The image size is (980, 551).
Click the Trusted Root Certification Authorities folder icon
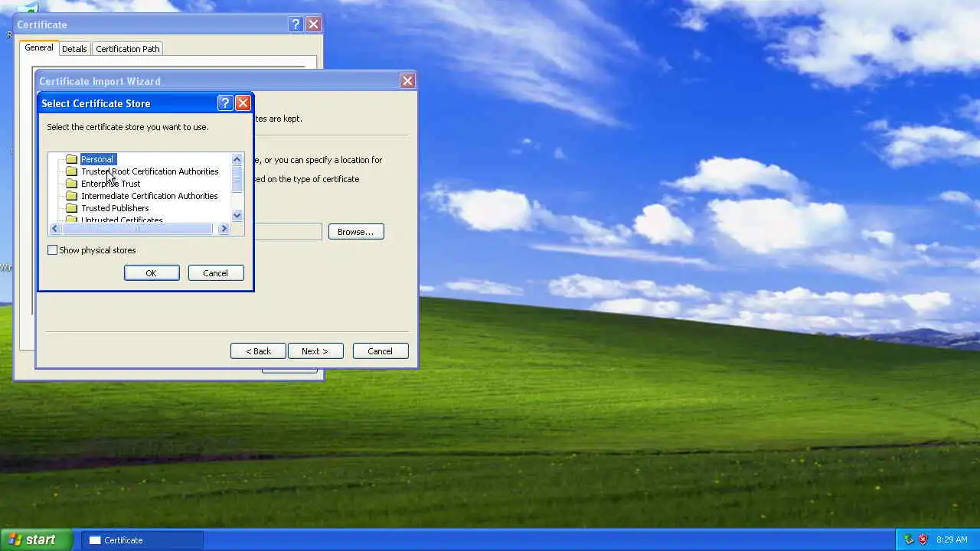71,171
